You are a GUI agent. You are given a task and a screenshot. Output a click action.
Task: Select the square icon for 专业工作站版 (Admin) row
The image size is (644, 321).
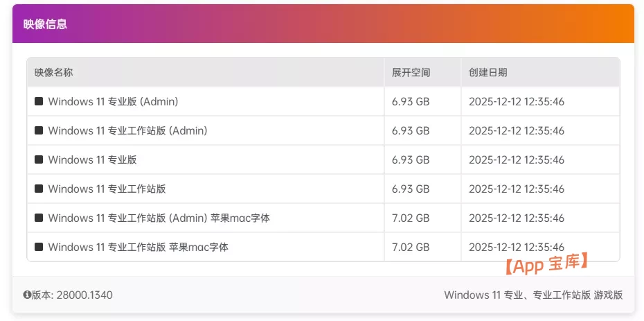[x=39, y=131]
